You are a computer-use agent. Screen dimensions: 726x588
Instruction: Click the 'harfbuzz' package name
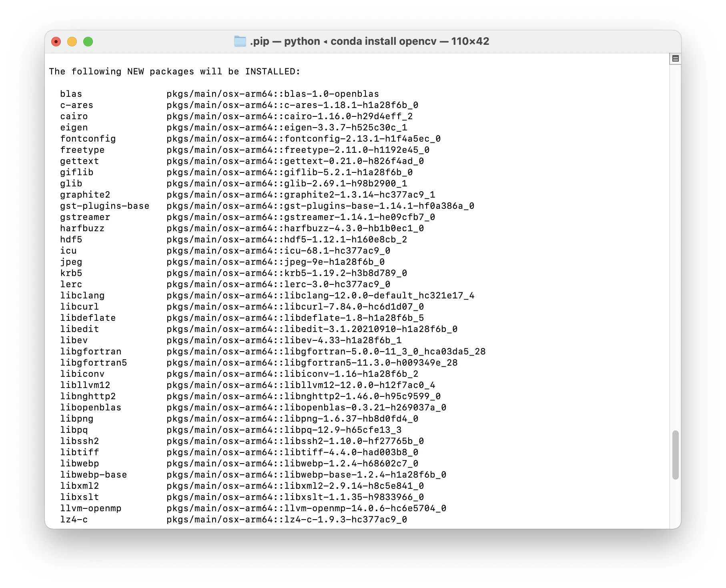[x=82, y=228]
